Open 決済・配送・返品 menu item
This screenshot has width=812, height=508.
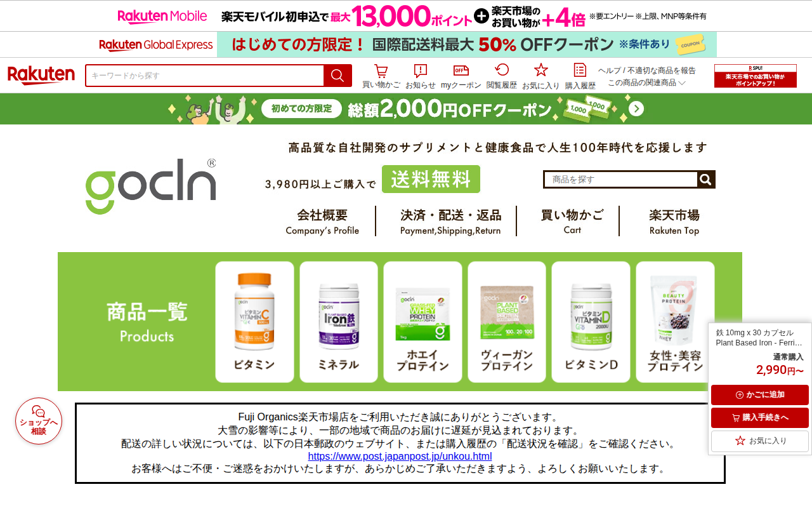pyautogui.click(x=450, y=222)
